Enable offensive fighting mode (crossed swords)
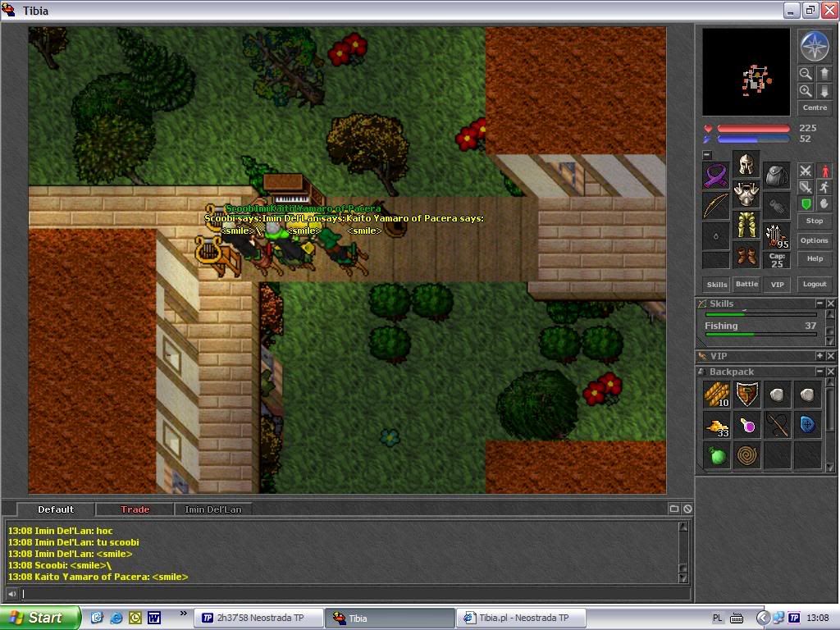The image size is (840, 630). (x=806, y=171)
